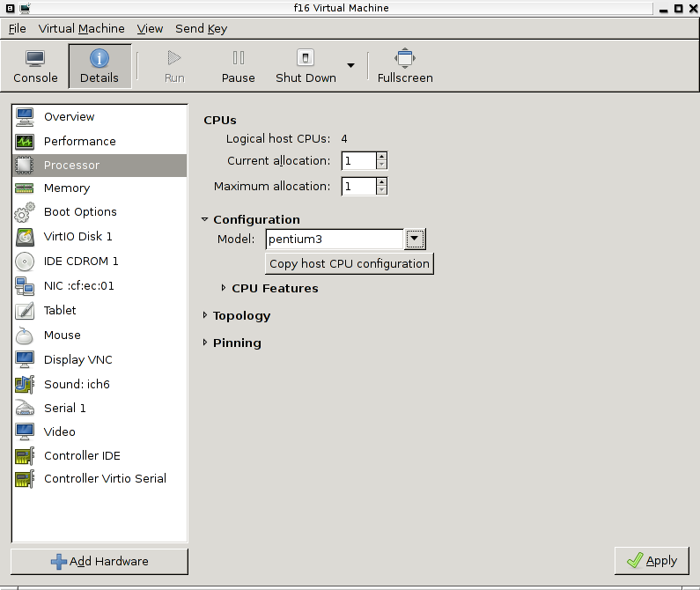Select the Performance item in sidebar
The image size is (700, 590).
point(79,141)
